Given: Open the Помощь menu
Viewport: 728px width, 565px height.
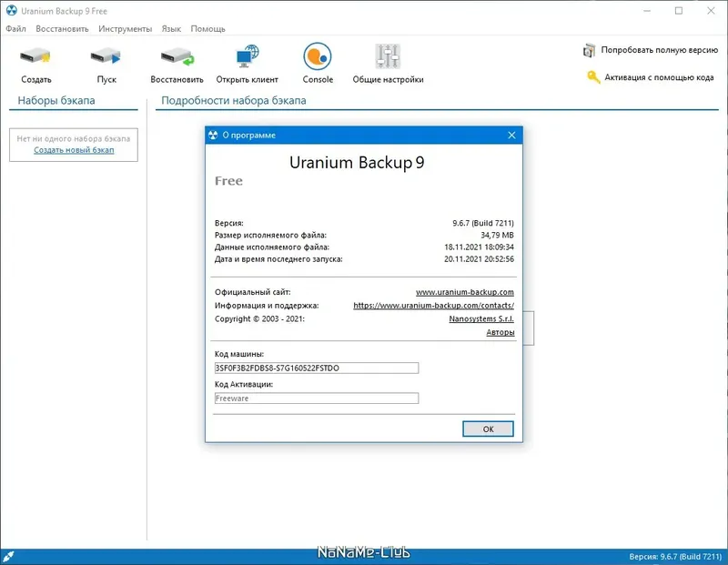Looking at the screenshot, I should pos(208,29).
